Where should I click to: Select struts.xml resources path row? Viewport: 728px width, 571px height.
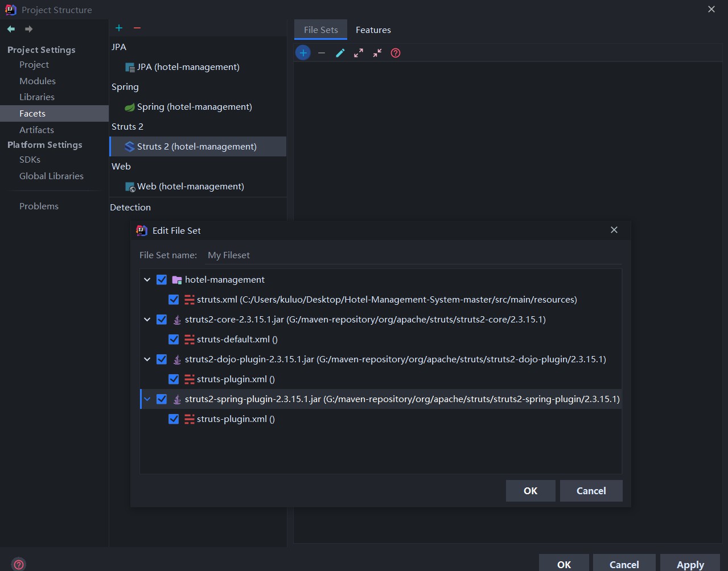pyautogui.click(x=381, y=300)
